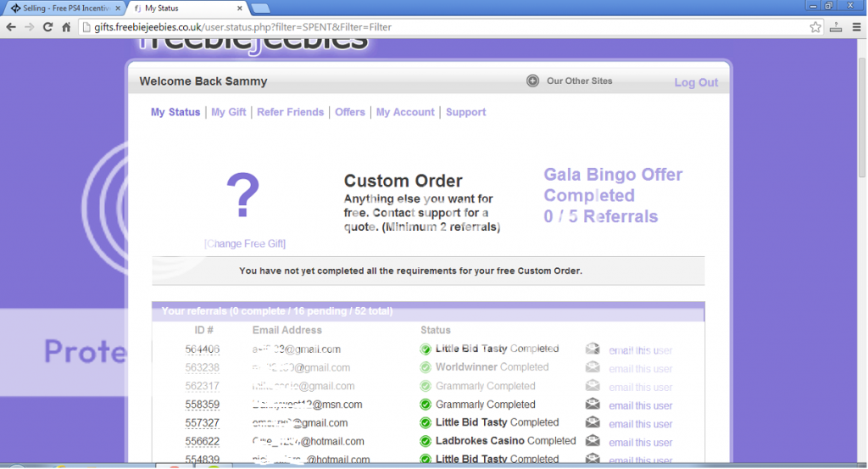The width and height of the screenshot is (868, 469).
Task: Click the Custom Order heading
Action: tap(403, 181)
